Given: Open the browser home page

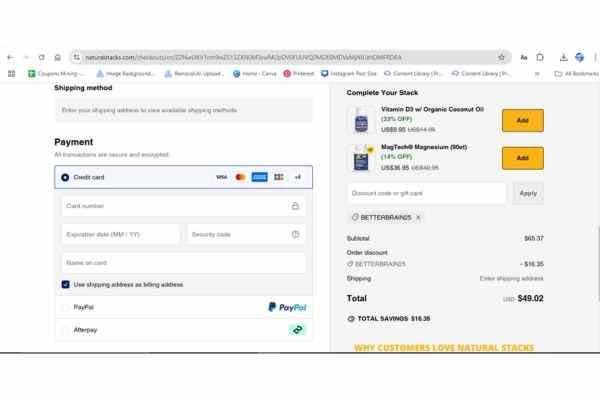Looking at the screenshot, I should coord(57,57).
